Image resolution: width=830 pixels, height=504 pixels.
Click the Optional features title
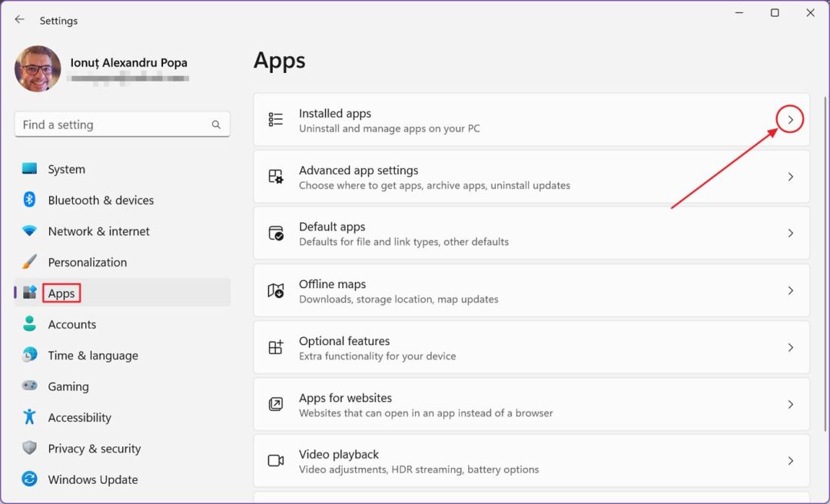(x=344, y=341)
